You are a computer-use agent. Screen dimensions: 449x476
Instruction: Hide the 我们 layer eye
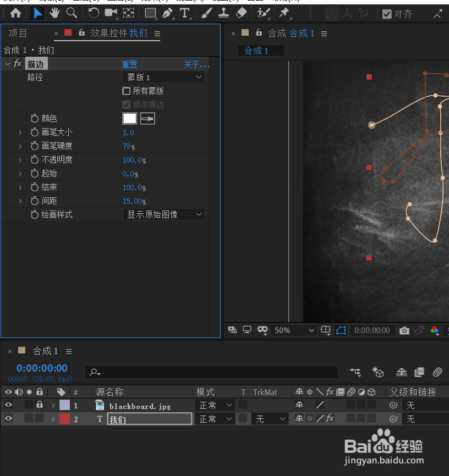tap(8, 419)
